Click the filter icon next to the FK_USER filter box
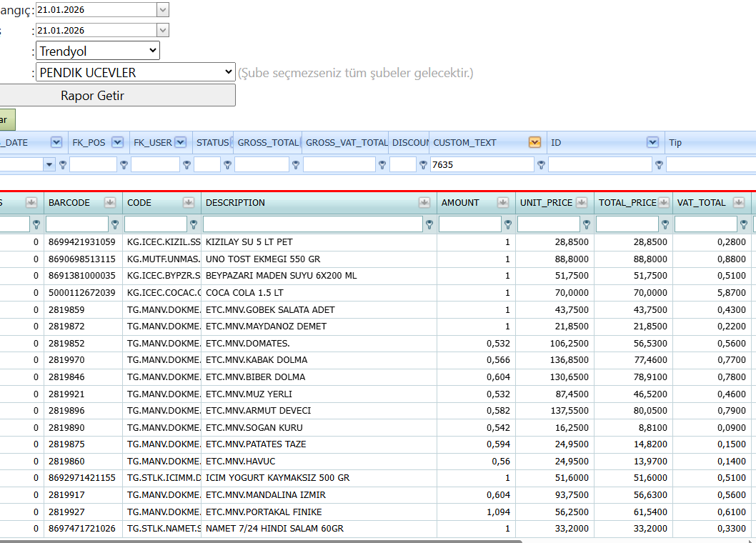Image resolution: width=756 pixels, height=543 pixels. click(186, 165)
